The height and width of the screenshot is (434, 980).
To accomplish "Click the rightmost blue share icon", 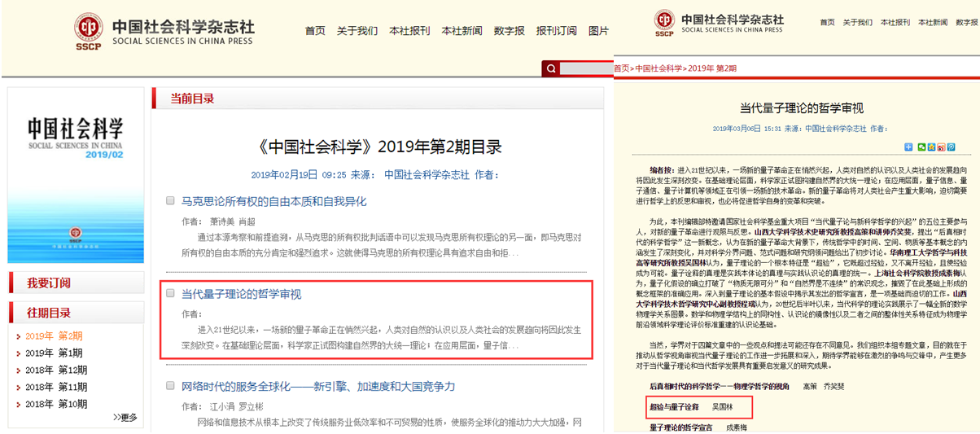I will pyautogui.click(x=951, y=147).
